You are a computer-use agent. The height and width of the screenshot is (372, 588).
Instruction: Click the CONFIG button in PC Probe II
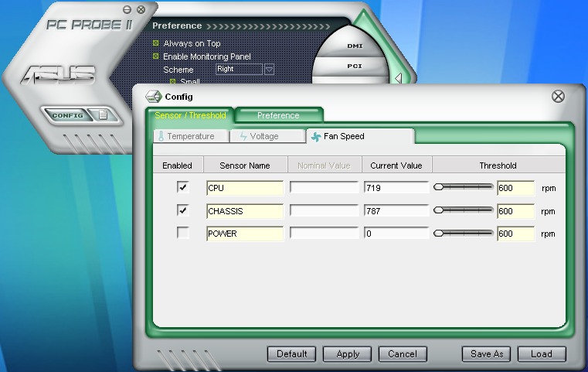[x=67, y=115]
